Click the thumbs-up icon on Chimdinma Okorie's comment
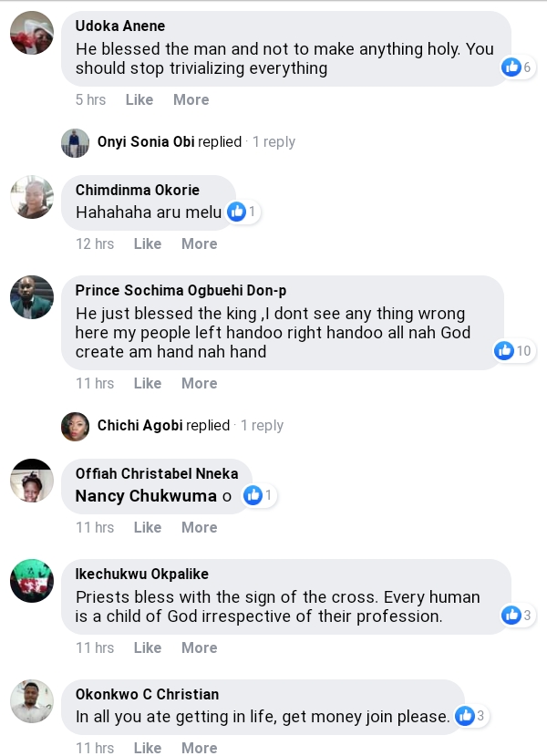The image size is (547, 756). [237, 212]
